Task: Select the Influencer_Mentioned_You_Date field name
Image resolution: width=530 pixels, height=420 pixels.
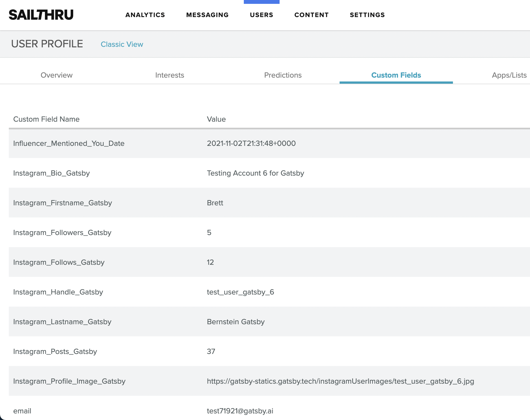Action: coord(69,143)
